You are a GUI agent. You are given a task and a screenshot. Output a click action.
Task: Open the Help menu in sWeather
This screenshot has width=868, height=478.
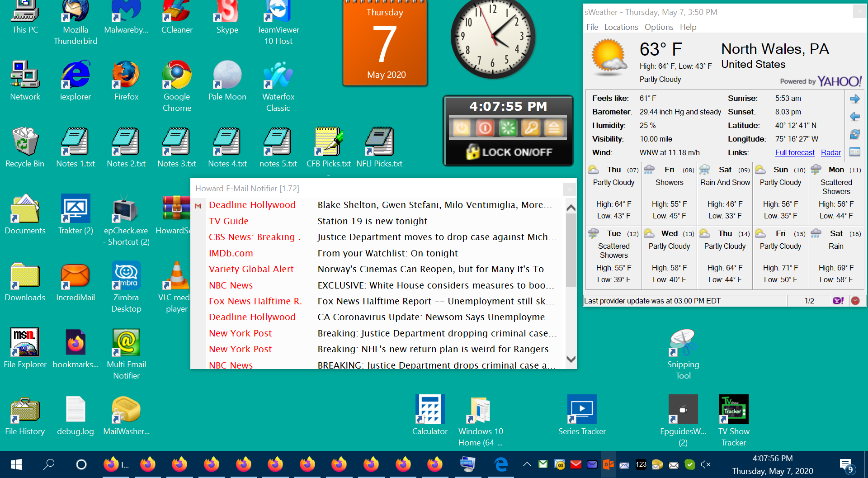point(688,27)
